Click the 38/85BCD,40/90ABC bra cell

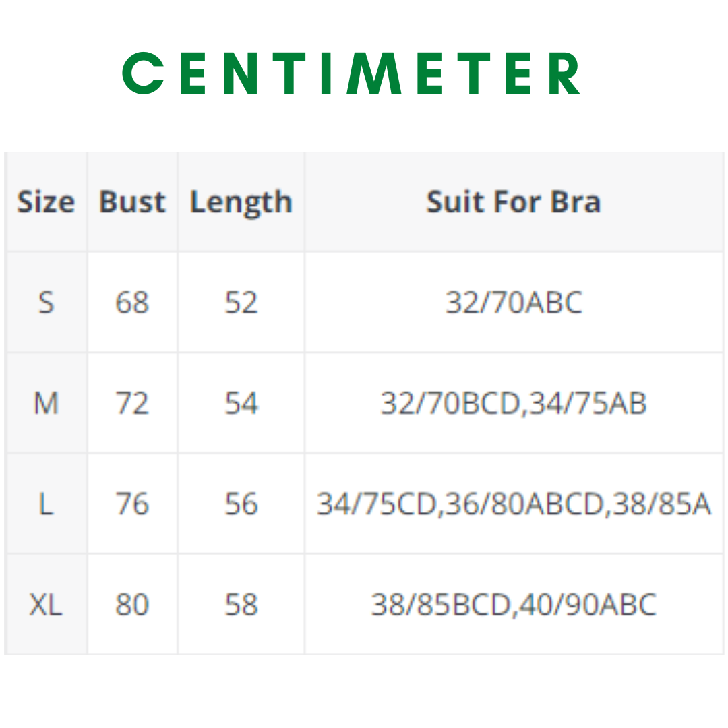click(514, 605)
